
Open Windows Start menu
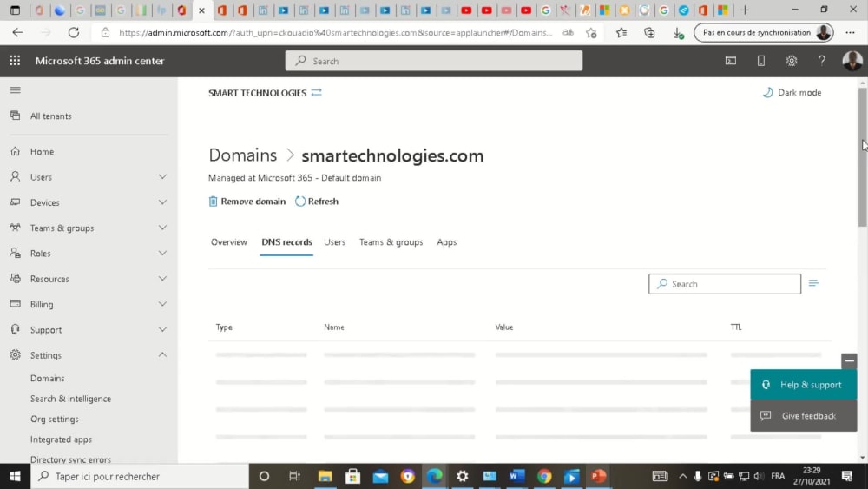pos(15,476)
